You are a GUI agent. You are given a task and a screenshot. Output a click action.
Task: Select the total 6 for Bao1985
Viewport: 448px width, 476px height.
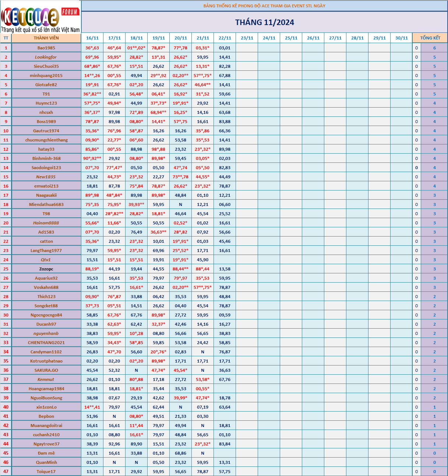pyautogui.click(x=434, y=48)
